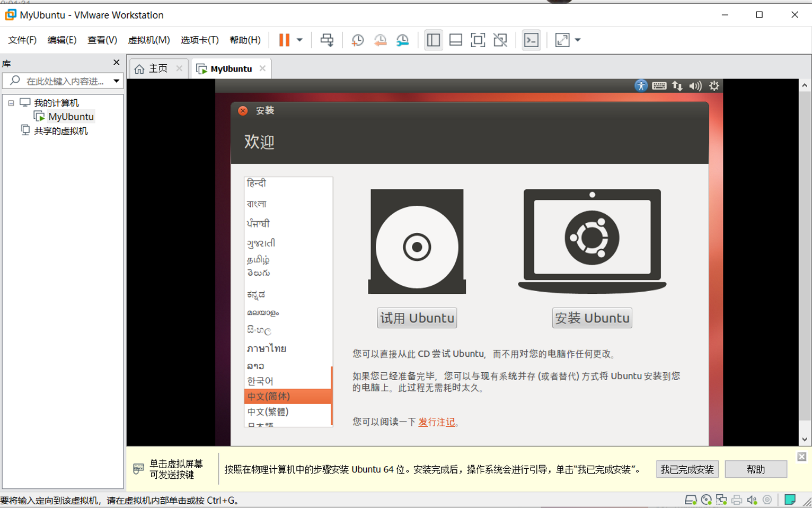Open the pause button dropdown arrow

pos(299,40)
